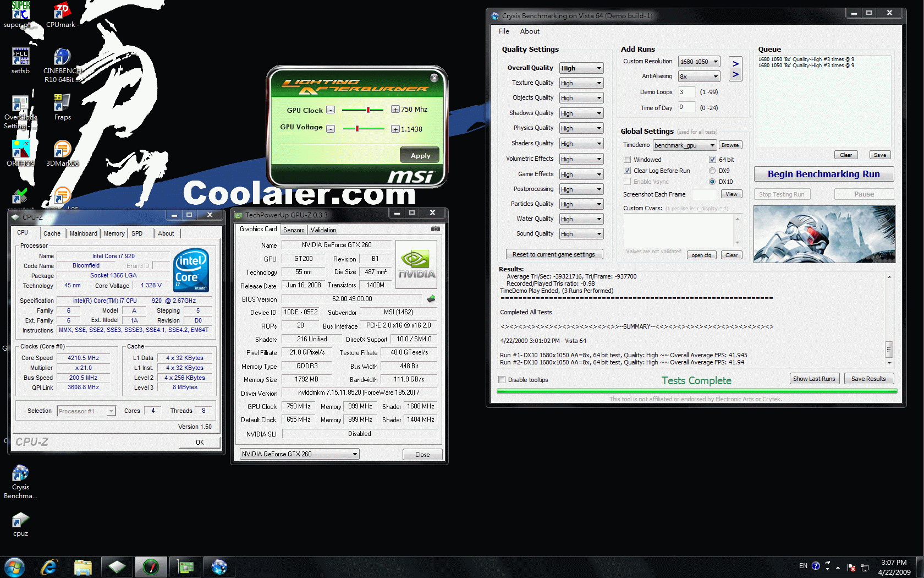Add antialiasing run with lower arrow button

click(735, 75)
